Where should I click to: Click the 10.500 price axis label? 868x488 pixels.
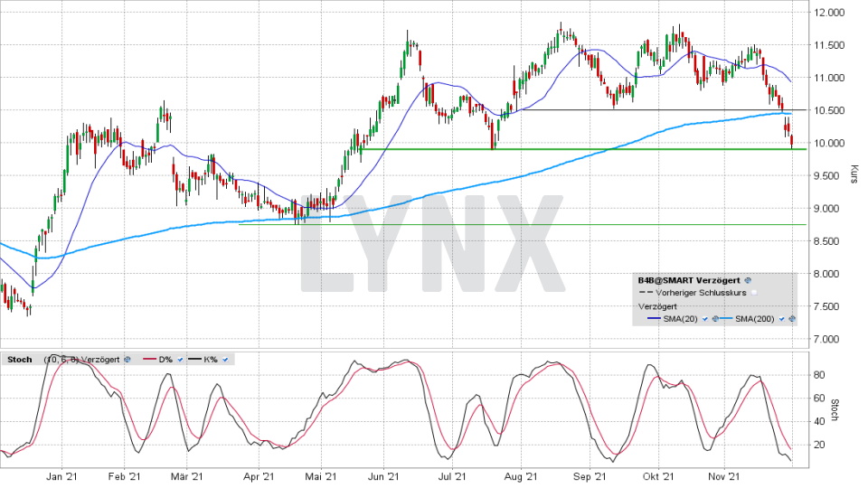point(829,110)
